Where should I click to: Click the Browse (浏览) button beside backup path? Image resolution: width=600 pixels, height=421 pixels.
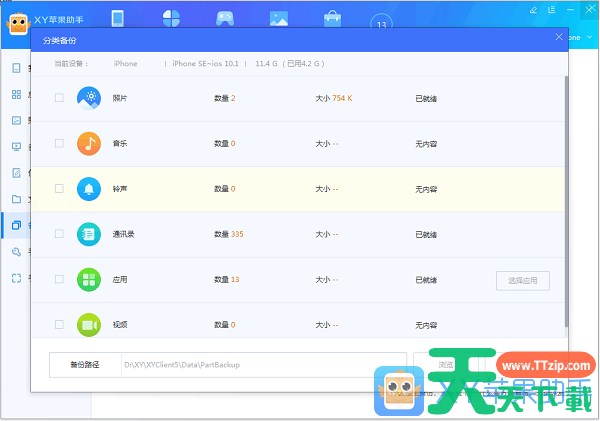[x=445, y=364]
